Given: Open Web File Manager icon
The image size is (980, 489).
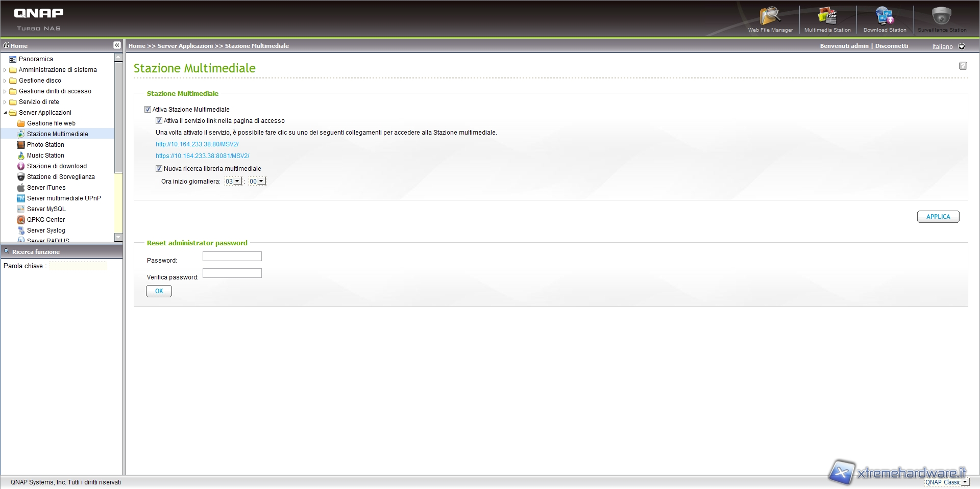Looking at the screenshot, I should pos(770,17).
